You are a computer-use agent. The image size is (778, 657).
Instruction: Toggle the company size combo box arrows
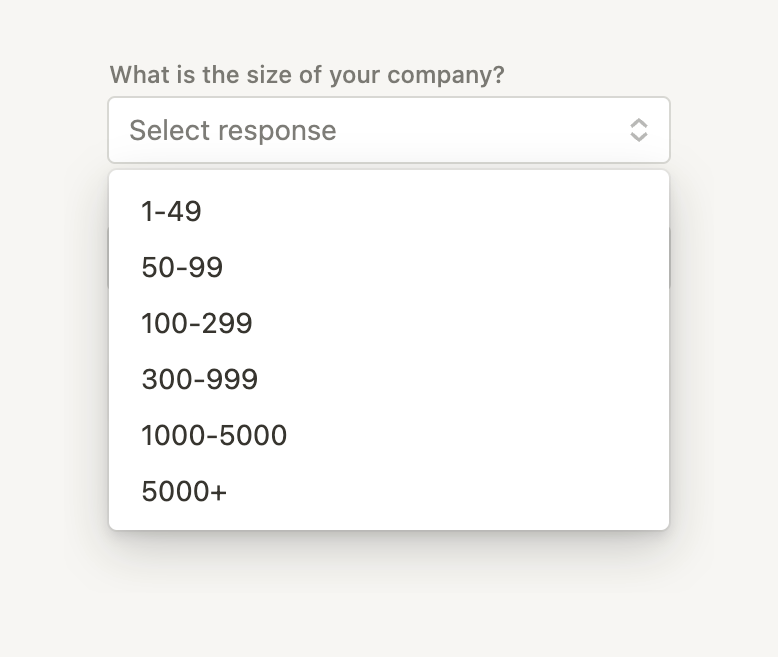(x=638, y=130)
